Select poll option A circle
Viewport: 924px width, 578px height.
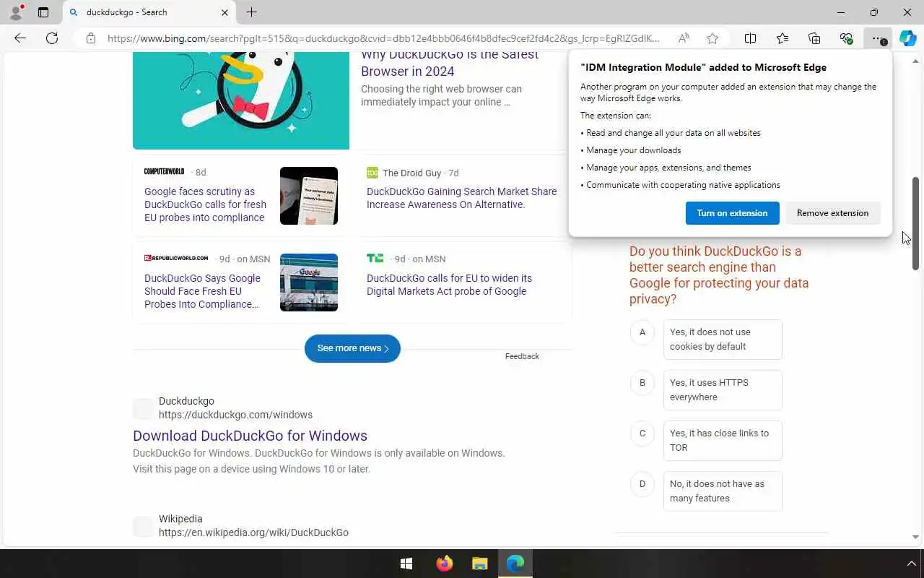(642, 332)
